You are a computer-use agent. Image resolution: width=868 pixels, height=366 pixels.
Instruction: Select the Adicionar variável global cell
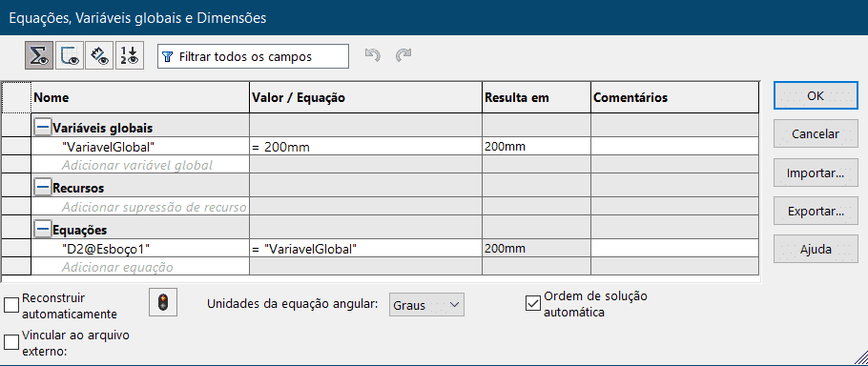(140, 165)
